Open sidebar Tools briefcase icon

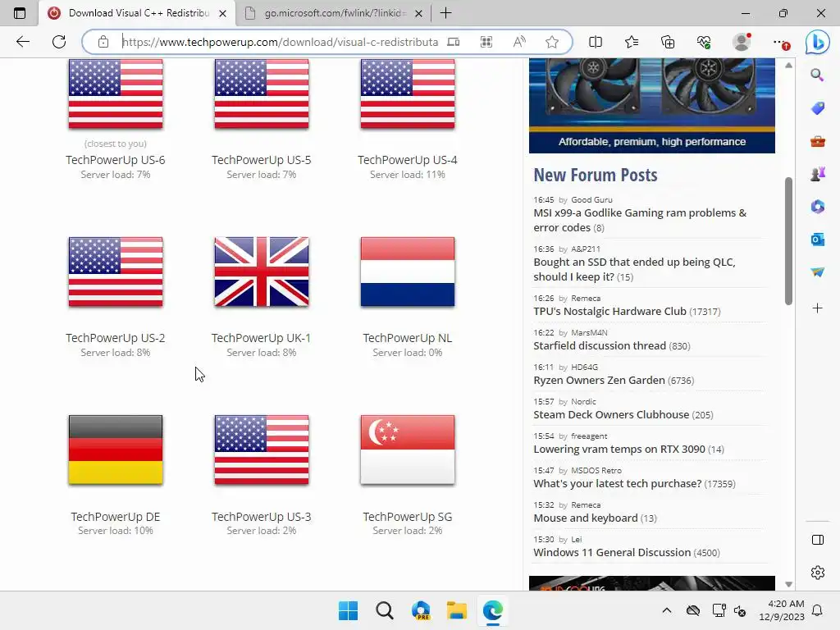point(818,141)
